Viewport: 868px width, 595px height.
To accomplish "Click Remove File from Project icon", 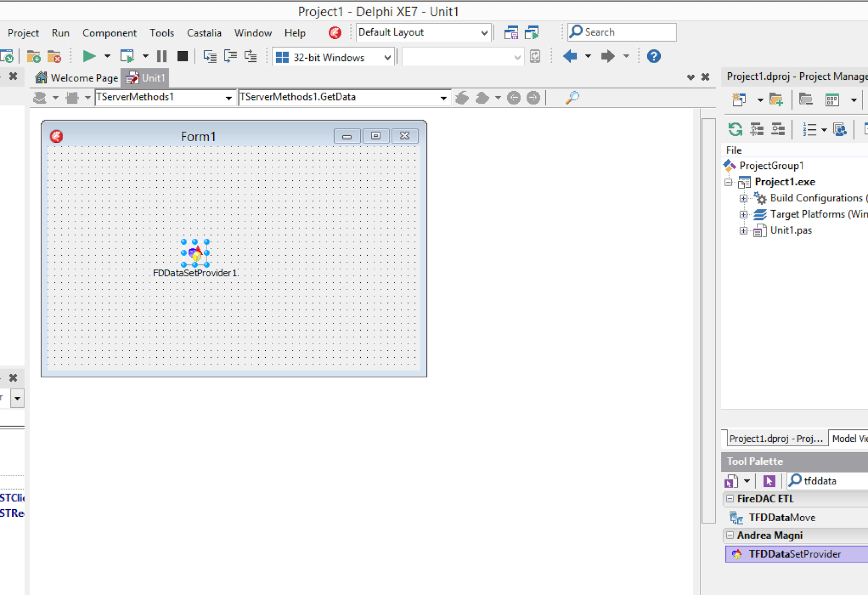I will click(x=54, y=56).
